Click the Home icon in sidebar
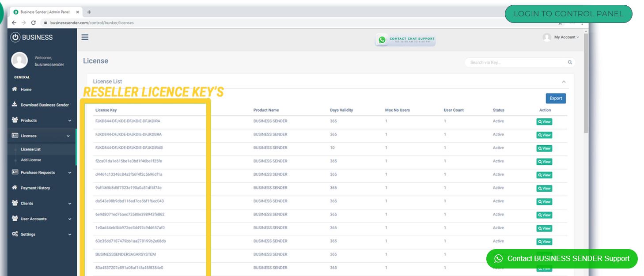The width and height of the screenshot is (644, 276). pos(14,89)
